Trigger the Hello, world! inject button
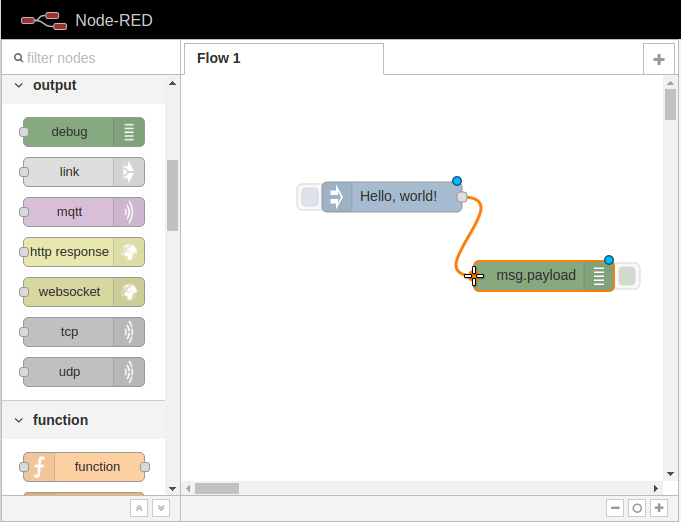Viewport: 681px width, 522px height. 310,197
